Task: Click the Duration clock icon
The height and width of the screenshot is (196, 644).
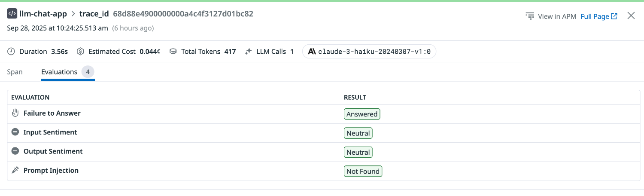Action: [11, 52]
